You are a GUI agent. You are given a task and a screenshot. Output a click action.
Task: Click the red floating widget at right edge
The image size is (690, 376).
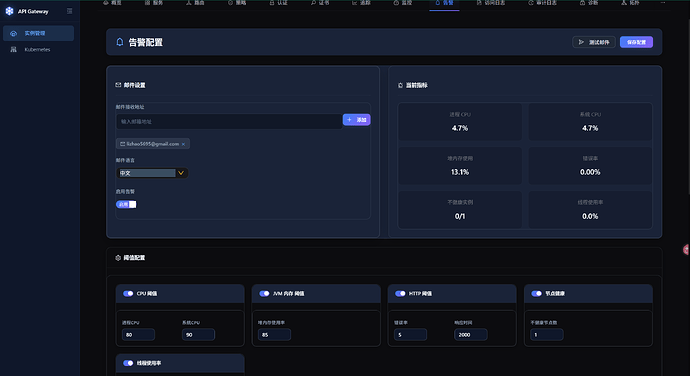[x=686, y=250]
